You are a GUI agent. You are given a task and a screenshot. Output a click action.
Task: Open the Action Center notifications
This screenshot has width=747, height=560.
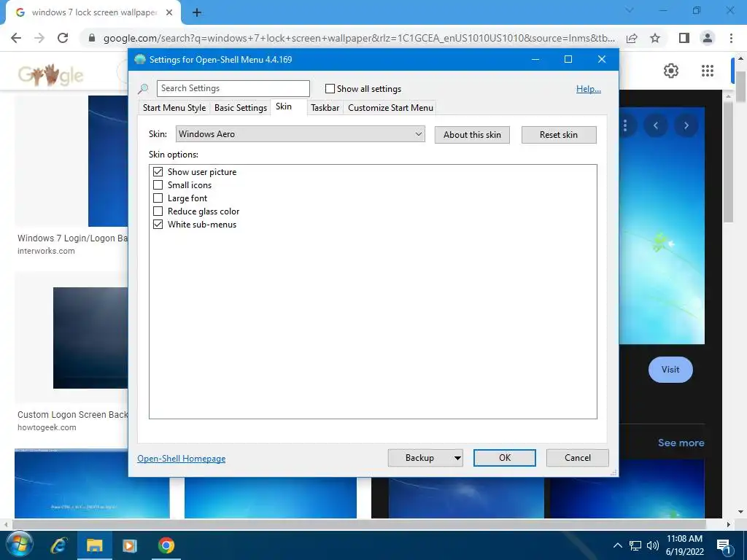pos(724,545)
